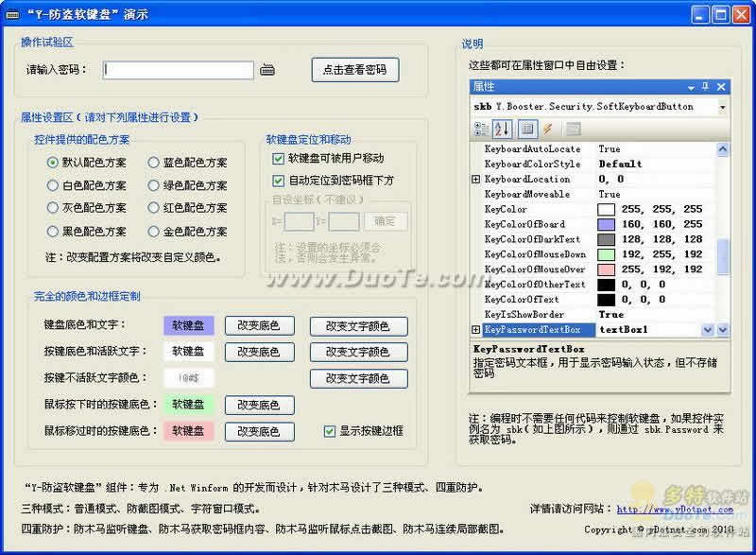Click the Categorized view icon in properties toolbar
Viewport: 756px width, 555px height.
(x=481, y=129)
